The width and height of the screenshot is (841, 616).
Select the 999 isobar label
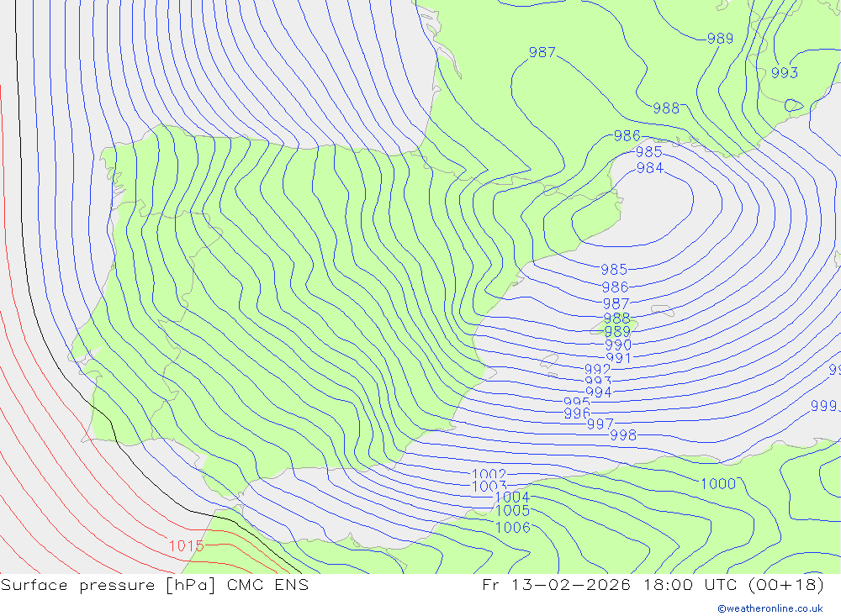click(x=824, y=406)
